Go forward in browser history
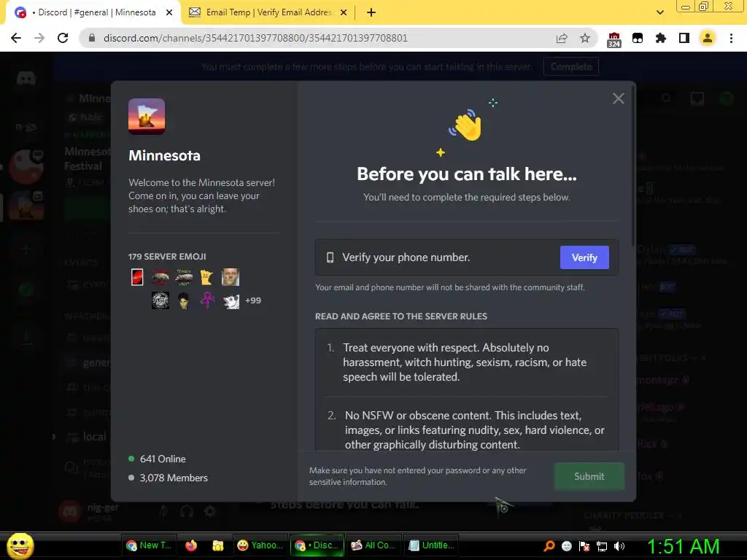The width and height of the screenshot is (747, 560). point(39,38)
